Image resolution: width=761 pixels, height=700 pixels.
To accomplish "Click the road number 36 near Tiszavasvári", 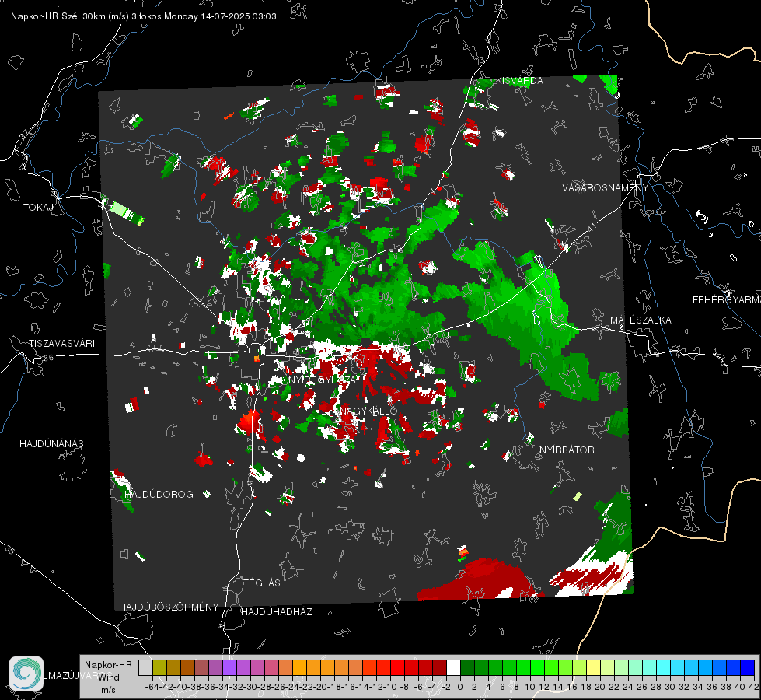I will click(48, 358).
